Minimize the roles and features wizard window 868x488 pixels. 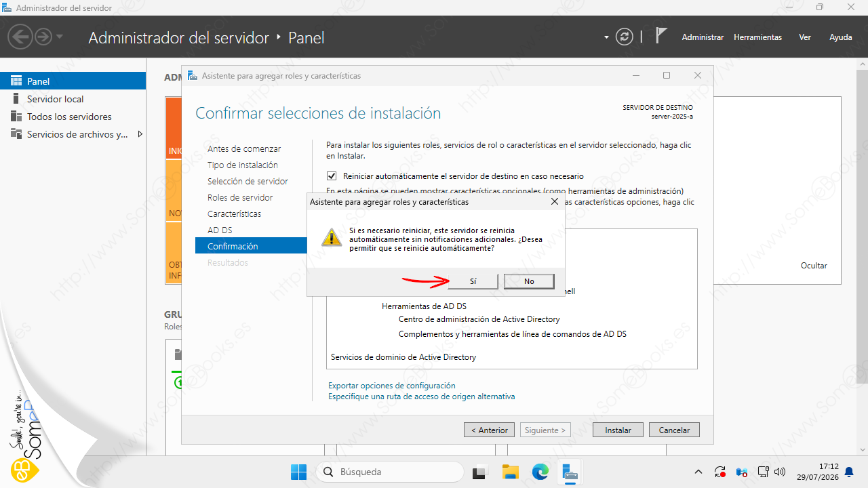point(636,76)
